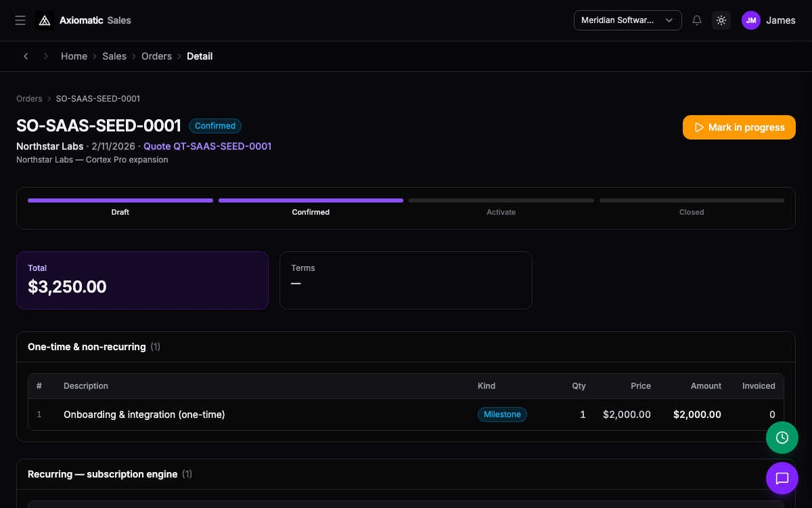This screenshot has height=508, width=812.
Task: Select the Activate progress step
Action: point(501,207)
